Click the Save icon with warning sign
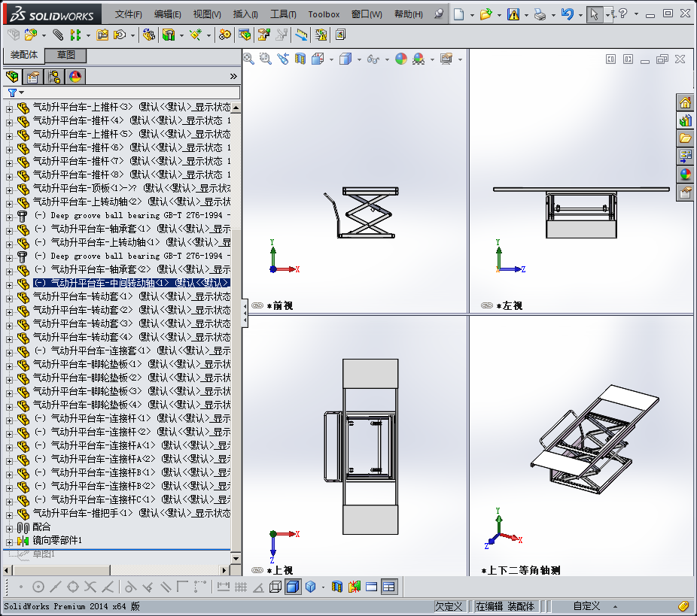This screenshot has width=697, height=616. 513,14
